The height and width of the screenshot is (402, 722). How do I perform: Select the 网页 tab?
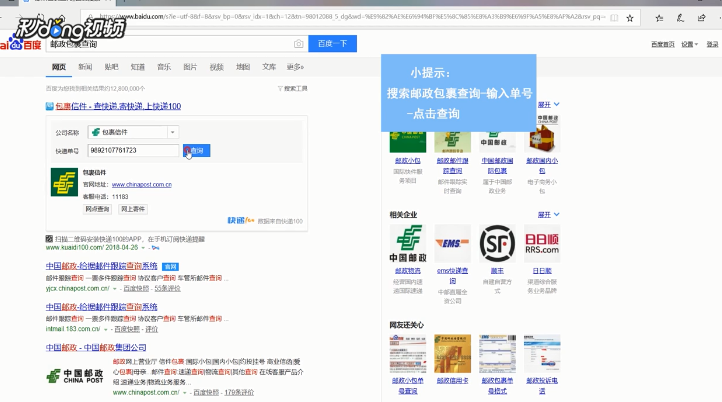click(x=58, y=67)
